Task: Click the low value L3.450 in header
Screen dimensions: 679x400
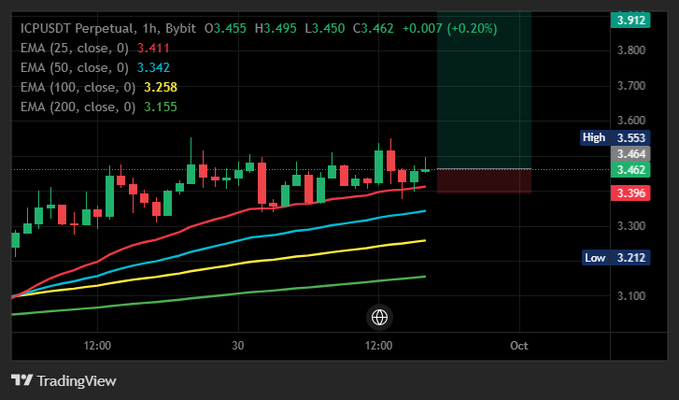Action: [324, 29]
